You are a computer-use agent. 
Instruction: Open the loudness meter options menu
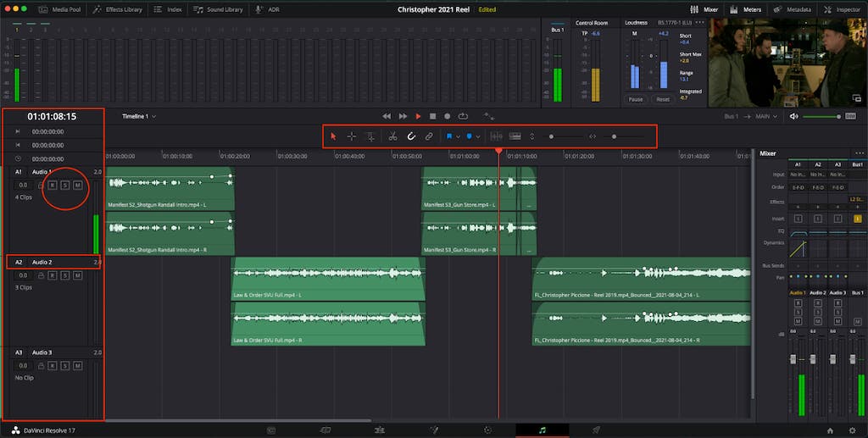point(699,23)
